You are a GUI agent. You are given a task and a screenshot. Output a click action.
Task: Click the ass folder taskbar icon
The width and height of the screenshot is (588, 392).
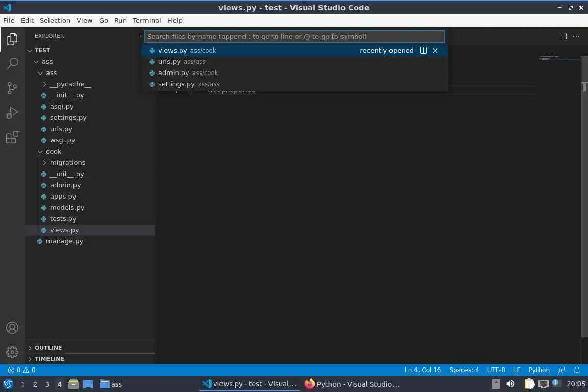pos(111,384)
